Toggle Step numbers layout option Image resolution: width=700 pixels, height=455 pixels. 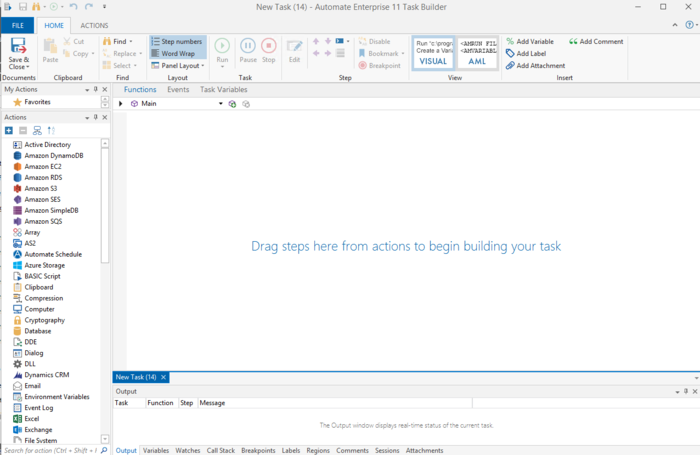coord(177,41)
